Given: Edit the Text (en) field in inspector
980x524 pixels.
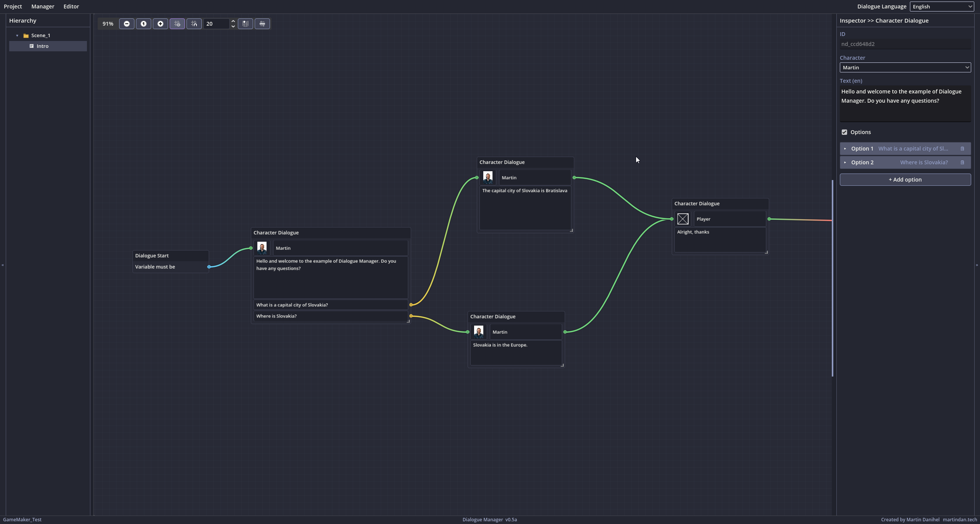Looking at the screenshot, I should [905, 103].
